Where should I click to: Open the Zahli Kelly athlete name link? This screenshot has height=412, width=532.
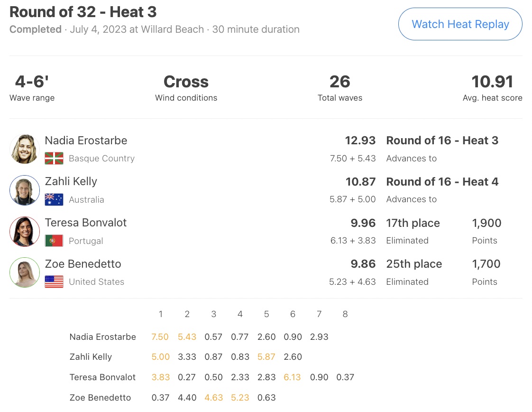(71, 181)
